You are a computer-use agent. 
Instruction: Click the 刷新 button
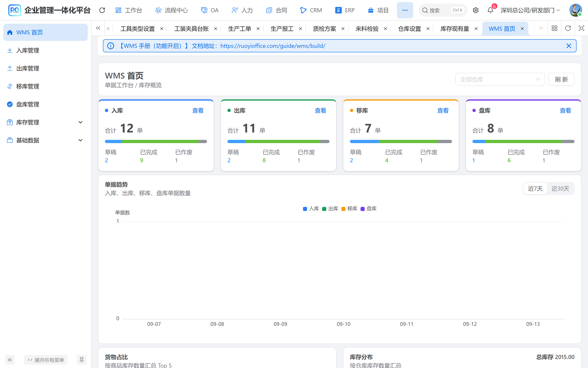(x=561, y=79)
